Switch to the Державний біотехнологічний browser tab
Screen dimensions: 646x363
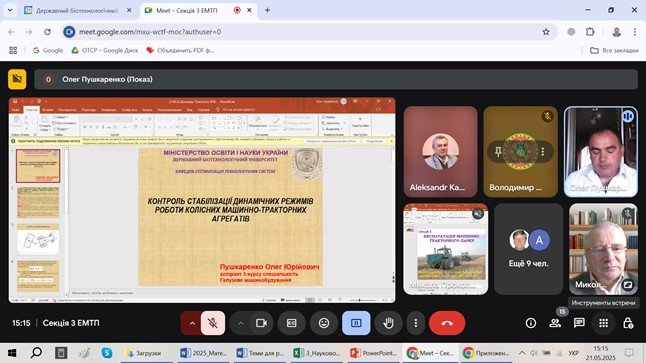pyautogui.click(x=77, y=10)
